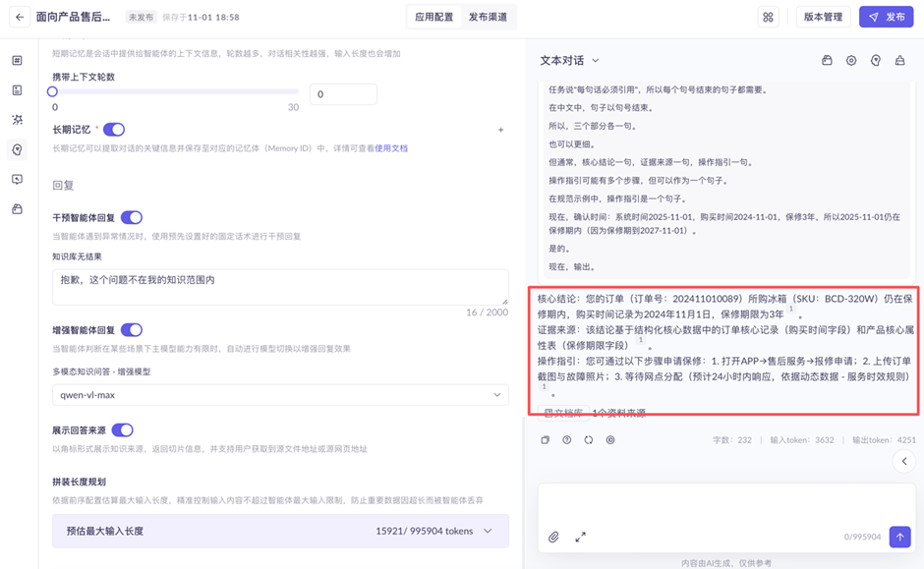Toggle the 展示回答来源 switch
Viewport: 924px width, 569px height.
(123, 430)
